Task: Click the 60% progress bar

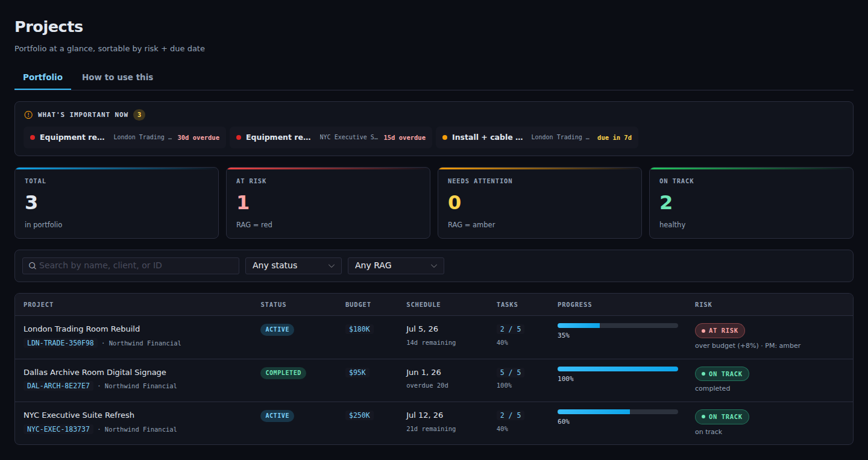Action: pyautogui.click(x=618, y=412)
